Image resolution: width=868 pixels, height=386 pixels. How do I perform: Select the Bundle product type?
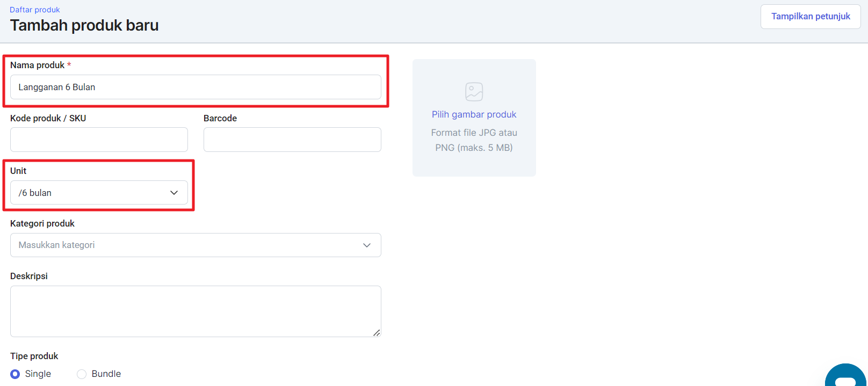tap(82, 374)
